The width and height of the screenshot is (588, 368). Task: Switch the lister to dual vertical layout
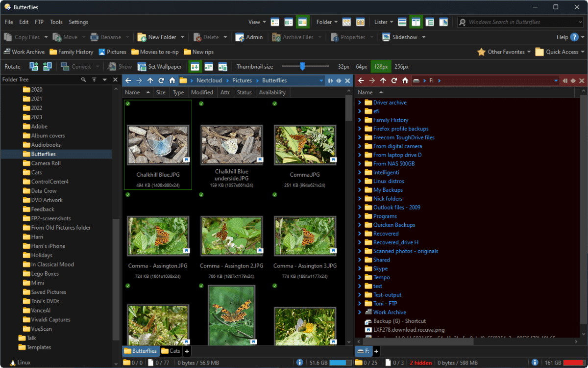point(416,22)
